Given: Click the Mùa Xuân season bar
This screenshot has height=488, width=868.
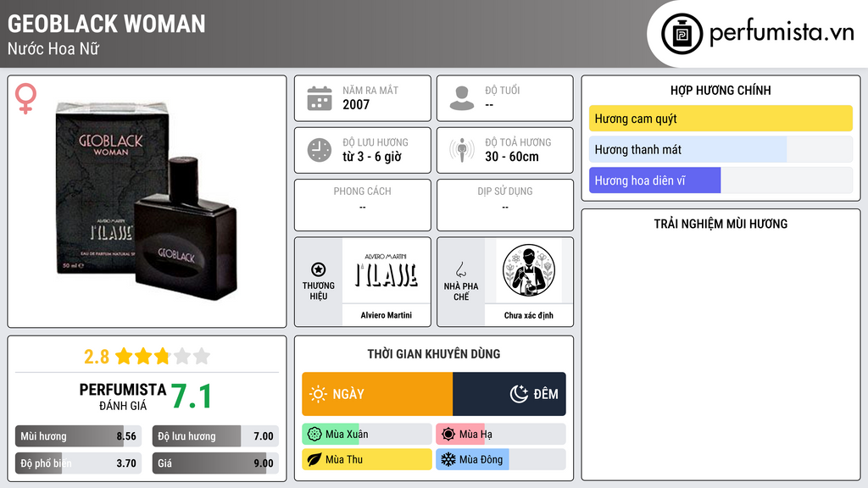Looking at the screenshot, I should point(367,435).
